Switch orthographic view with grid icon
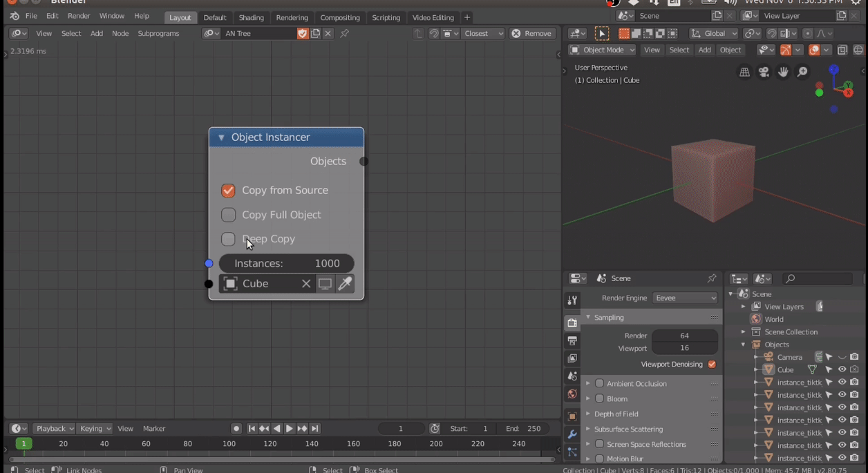868x473 pixels. (744, 72)
